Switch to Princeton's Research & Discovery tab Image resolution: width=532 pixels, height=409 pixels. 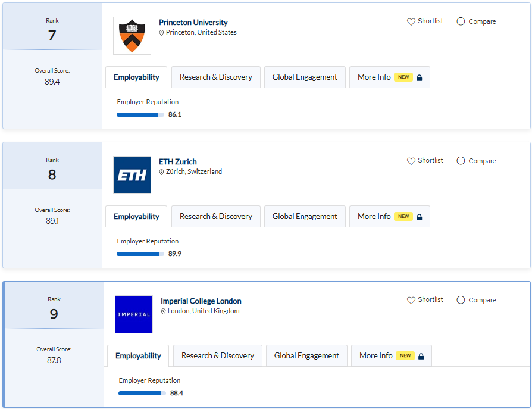216,77
